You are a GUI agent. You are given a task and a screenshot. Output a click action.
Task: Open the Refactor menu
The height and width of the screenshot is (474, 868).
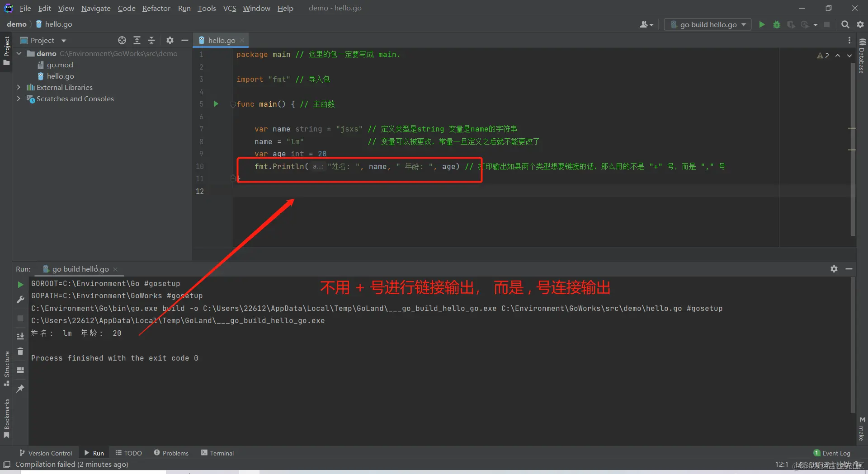(x=156, y=8)
